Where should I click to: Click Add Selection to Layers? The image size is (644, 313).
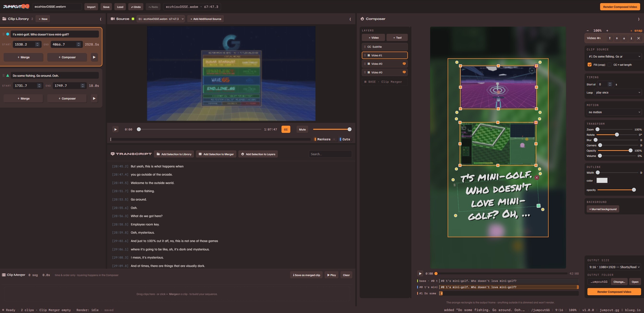click(258, 154)
